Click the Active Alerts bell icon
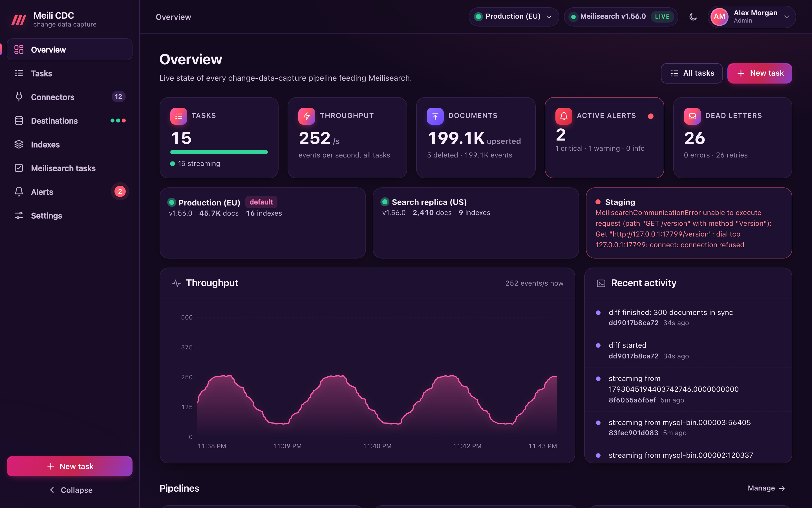This screenshot has height=508, width=812. point(564,116)
